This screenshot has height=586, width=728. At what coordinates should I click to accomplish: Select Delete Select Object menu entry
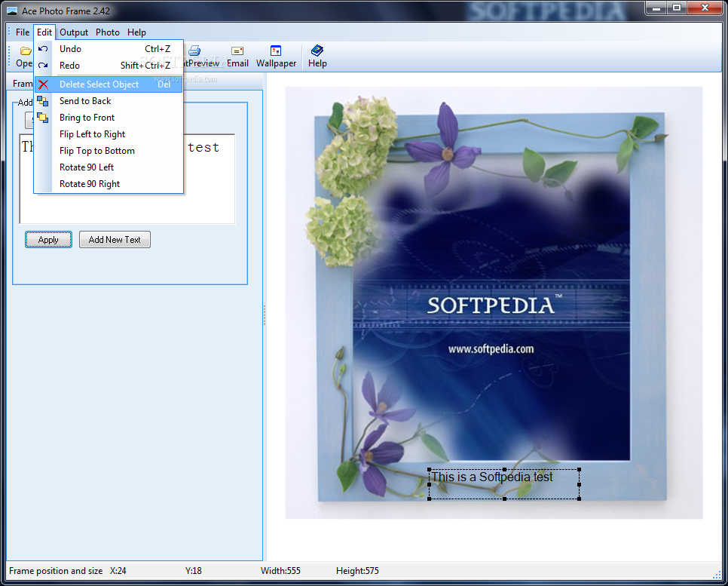click(109, 84)
